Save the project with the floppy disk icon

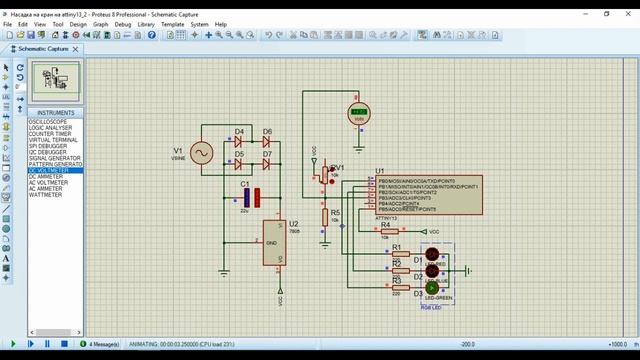[31, 35]
